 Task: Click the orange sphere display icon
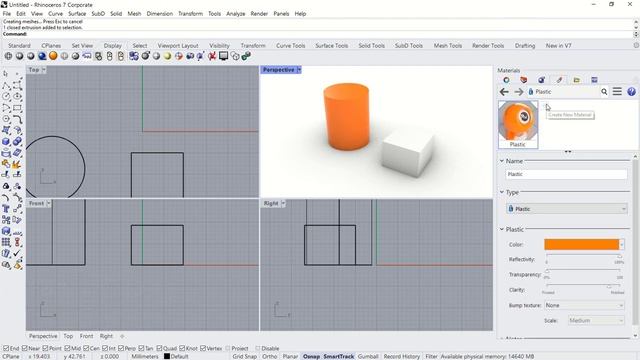[x=53, y=56]
